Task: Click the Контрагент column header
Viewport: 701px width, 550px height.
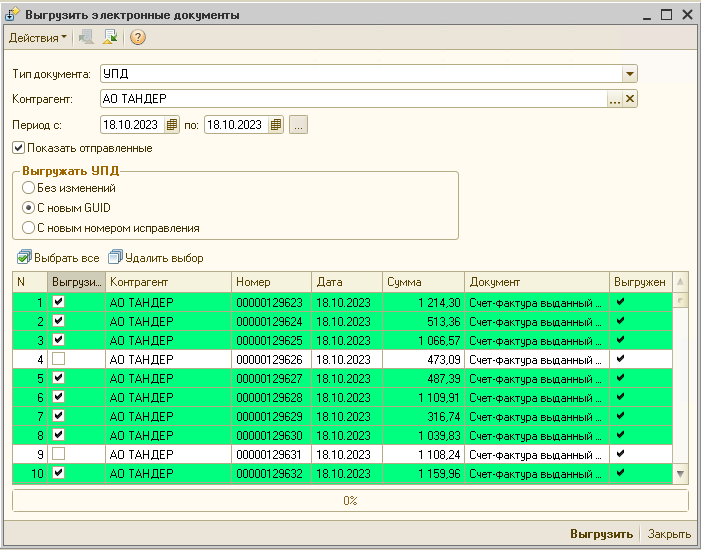Action: (x=169, y=282)
